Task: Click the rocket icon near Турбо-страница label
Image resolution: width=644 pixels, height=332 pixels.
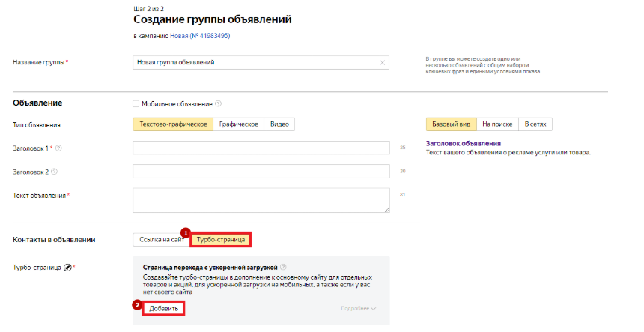Action: [x=67, y=268]
